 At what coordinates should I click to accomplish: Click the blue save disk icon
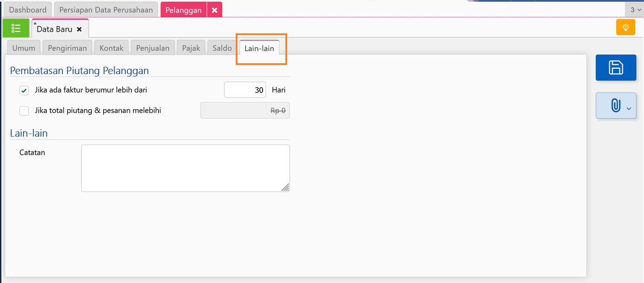[x=615, y=67]
